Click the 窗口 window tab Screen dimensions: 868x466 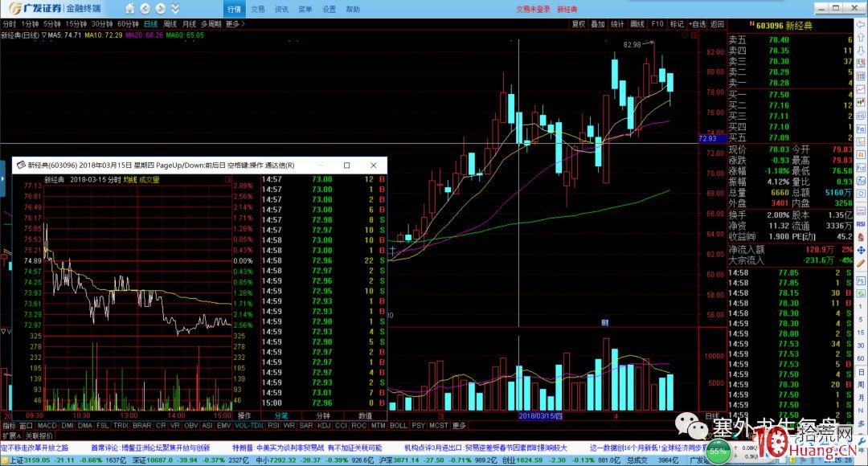[26, 426]
